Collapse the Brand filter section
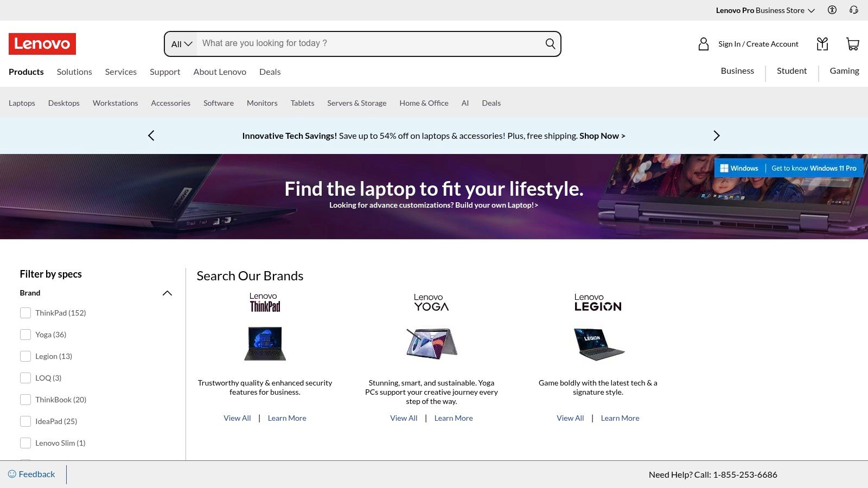Image resolution: width=868 pixels, height=488 pixels. 167,293
